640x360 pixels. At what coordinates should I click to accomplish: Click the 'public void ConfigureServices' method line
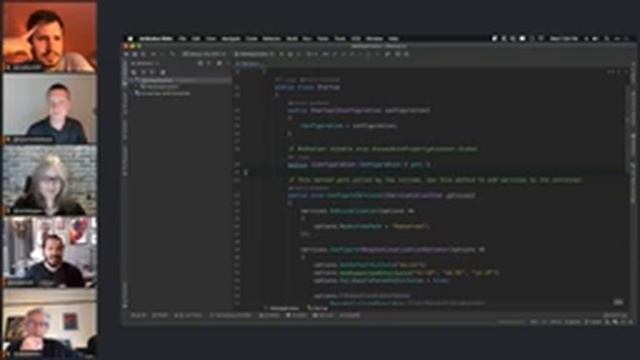(x=381, y=196)
